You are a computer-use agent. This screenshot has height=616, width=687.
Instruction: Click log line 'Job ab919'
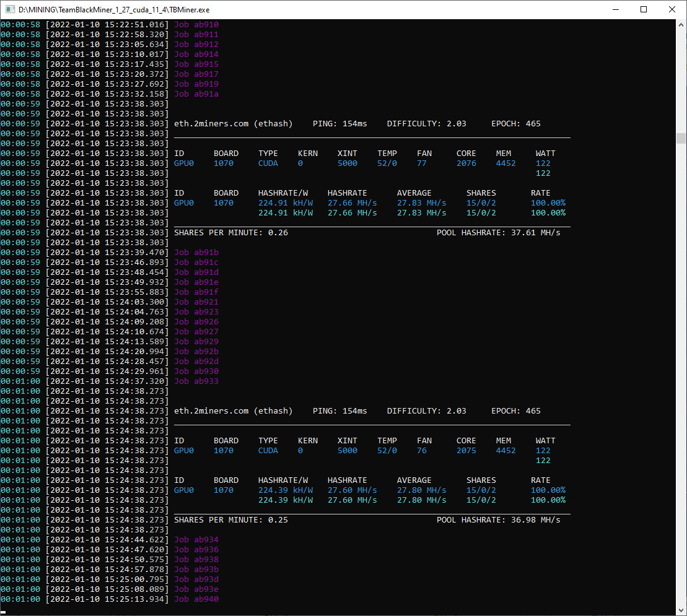pos(196,84)
